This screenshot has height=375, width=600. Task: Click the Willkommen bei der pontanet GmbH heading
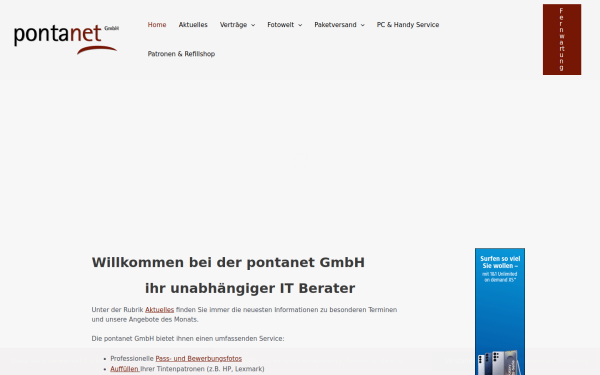228,262
